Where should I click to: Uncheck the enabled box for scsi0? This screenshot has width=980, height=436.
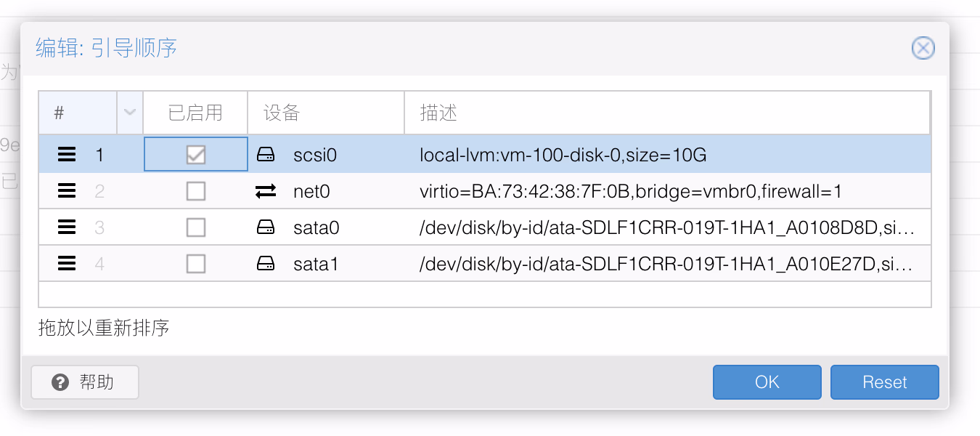click(x=195, y=154)
